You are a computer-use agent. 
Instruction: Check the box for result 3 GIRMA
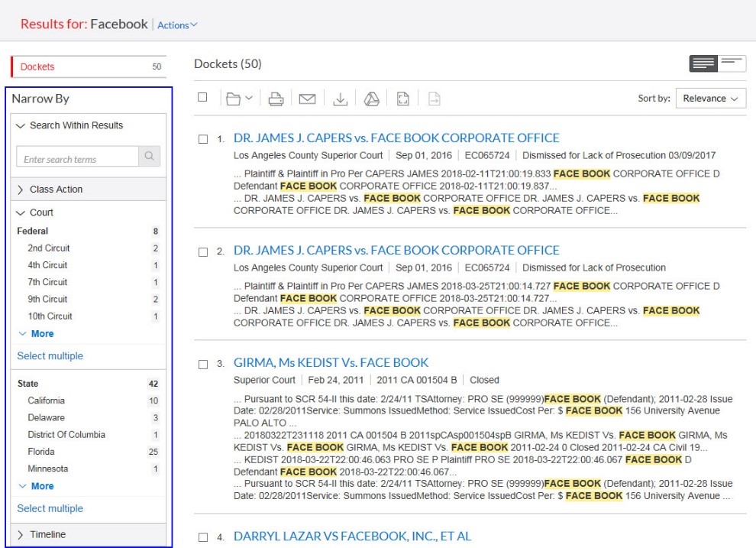203,365
